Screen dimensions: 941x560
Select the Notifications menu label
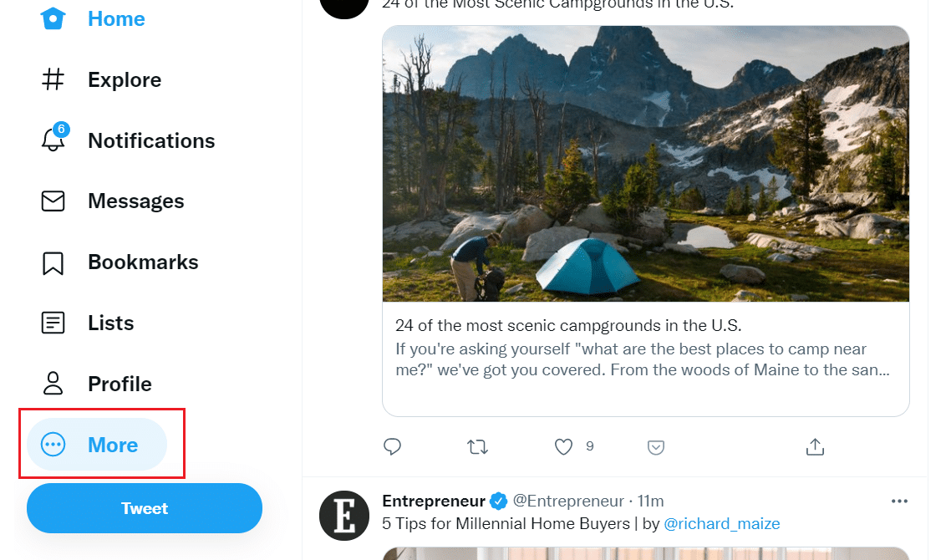151,140
